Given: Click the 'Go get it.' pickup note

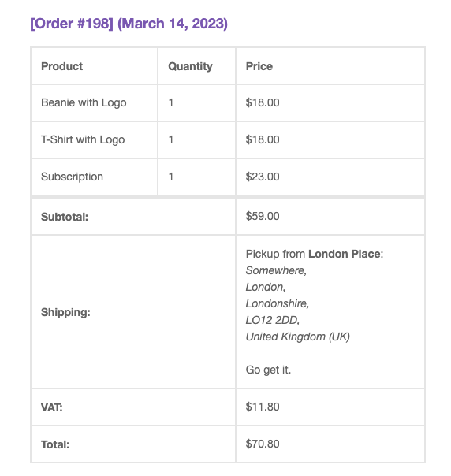Looking at the screenshot, I should pyautogui.click(x=268, y=370).
